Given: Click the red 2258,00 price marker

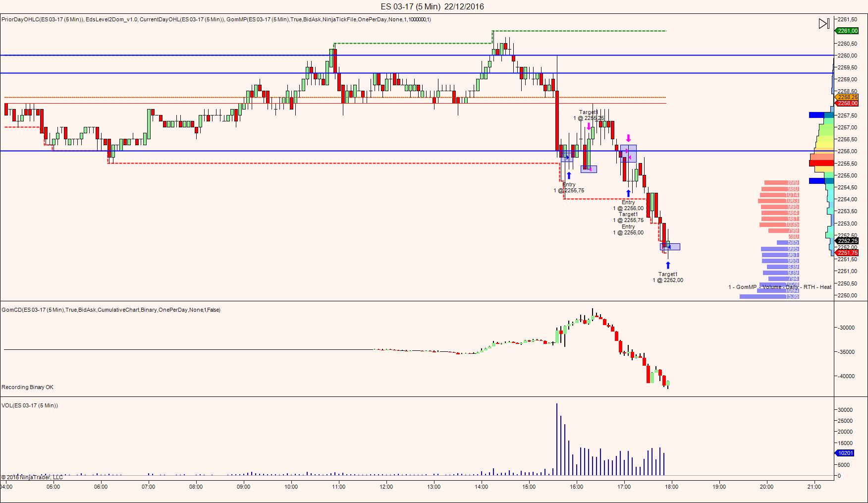Looking at the screenshot, I should (x=847, y=103).
